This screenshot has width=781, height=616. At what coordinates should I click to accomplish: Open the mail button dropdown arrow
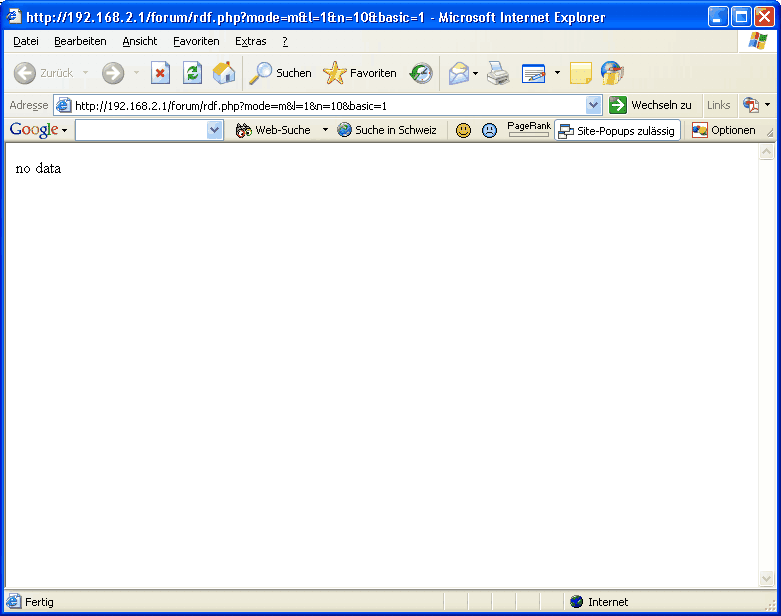click(x=475, y=73)
